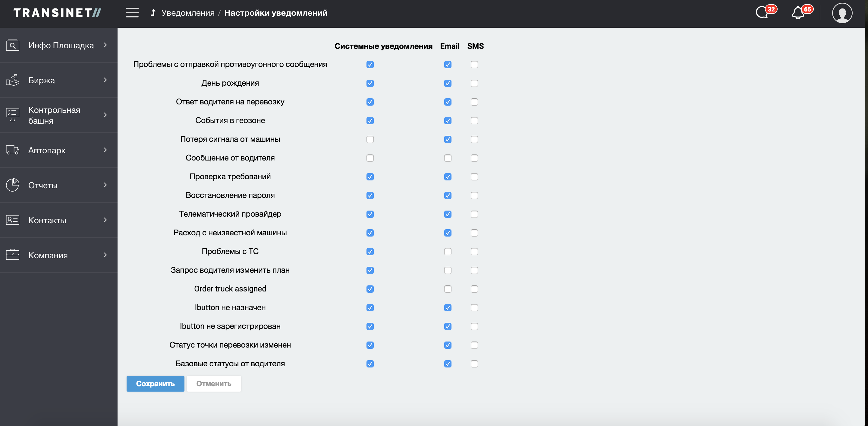Click the Сохранить button
Image resolution: width=868 pixels, height=426 pixels.
click(155, 383)
